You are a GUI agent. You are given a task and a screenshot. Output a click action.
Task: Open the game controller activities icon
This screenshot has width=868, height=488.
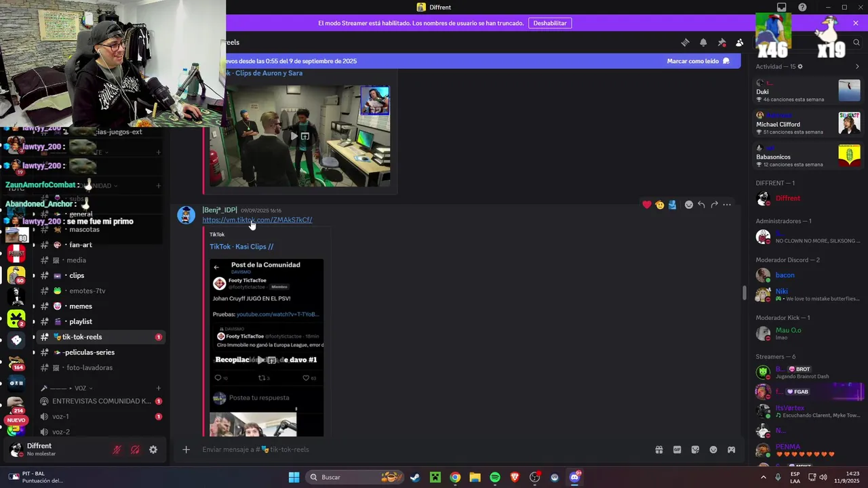[732, 449]
